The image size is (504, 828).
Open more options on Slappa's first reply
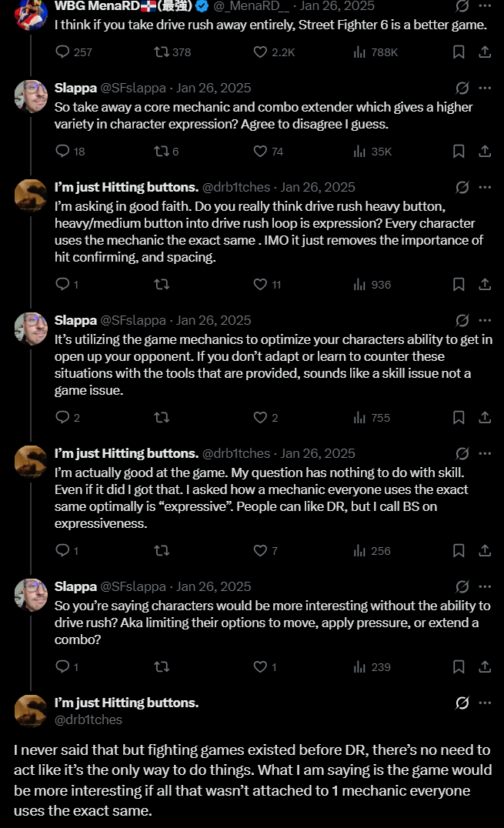[x=485, y=88]
